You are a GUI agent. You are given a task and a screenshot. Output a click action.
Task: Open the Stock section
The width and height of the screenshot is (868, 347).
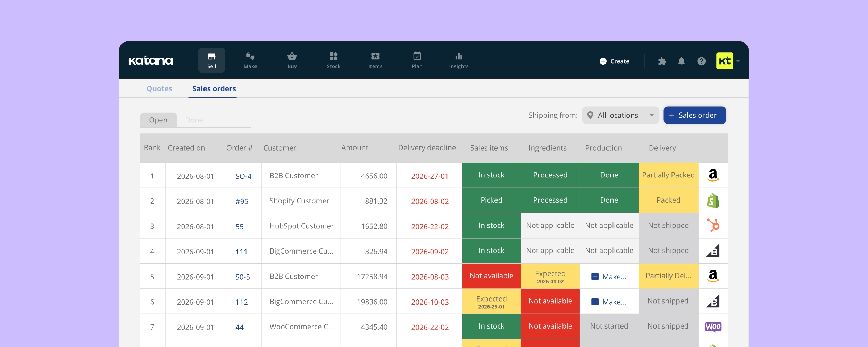[x=334, y=60]
